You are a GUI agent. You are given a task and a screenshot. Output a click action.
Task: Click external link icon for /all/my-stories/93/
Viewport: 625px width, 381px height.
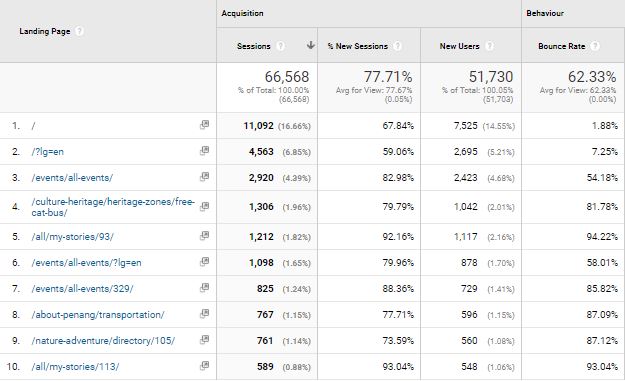pos(204,236)
